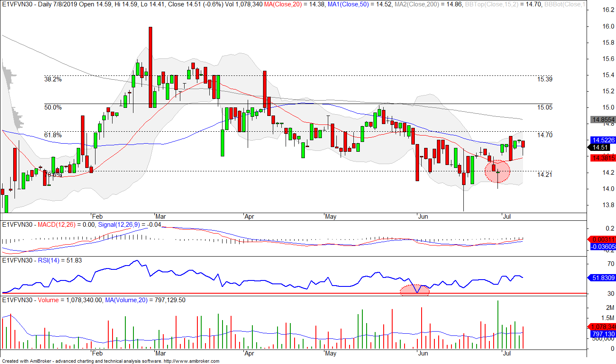Click Mar on price pane date axis
Viewport: 616px width, 364px height.
161,217
